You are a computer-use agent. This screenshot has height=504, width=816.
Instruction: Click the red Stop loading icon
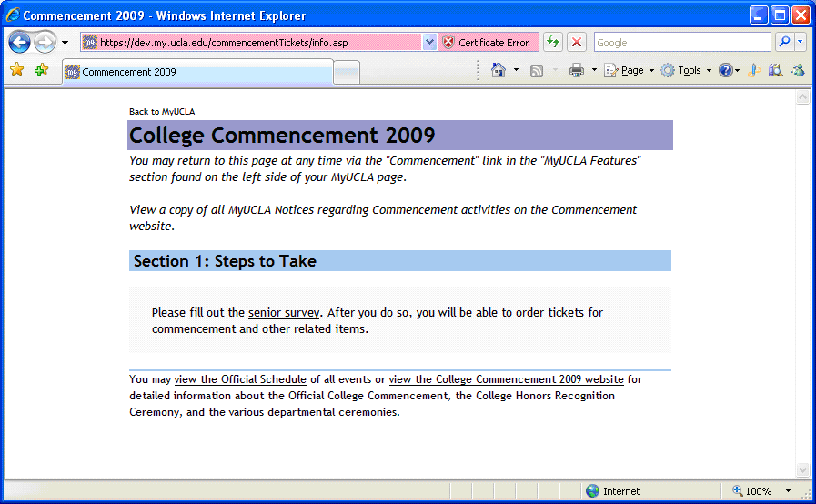coord(577,43)
